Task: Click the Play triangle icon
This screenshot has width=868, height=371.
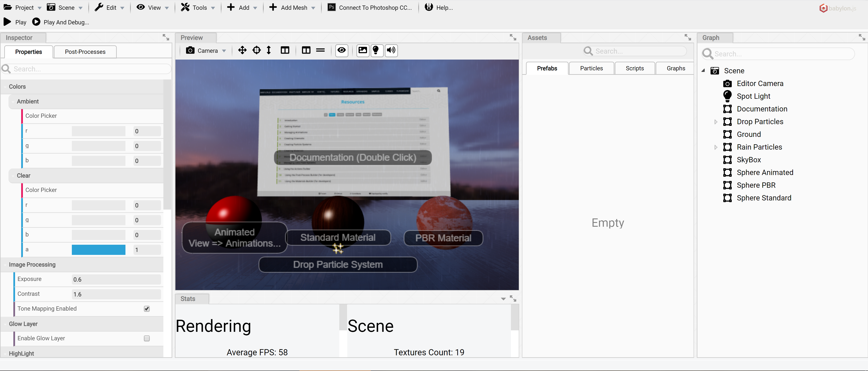Action: click(7, 22)
